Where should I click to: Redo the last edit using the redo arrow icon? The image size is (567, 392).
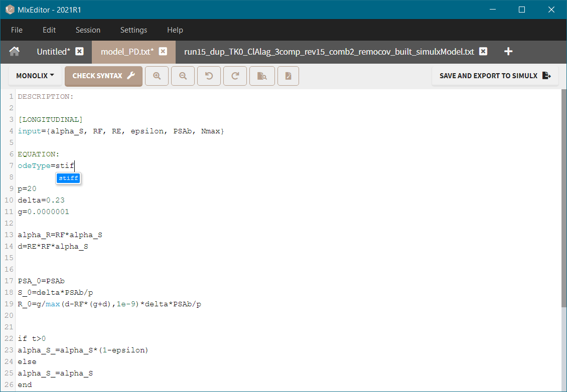pyautogui.click(x=235, y=76)
